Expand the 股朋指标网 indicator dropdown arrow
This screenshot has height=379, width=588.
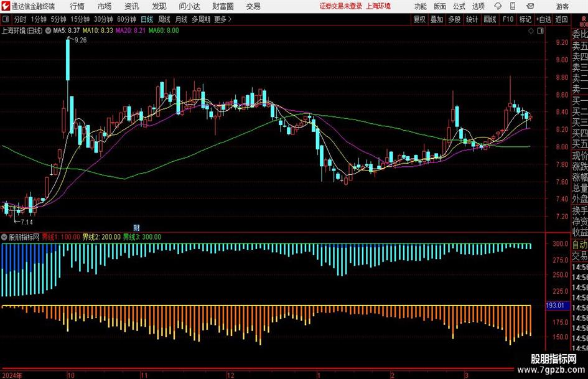point(4,237)
